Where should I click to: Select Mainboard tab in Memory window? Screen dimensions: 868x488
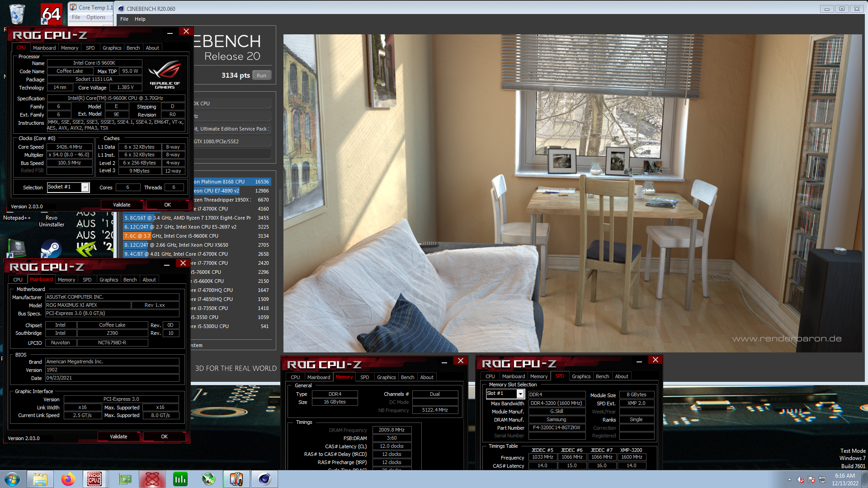pyautogui.click(x=319, y=377)
